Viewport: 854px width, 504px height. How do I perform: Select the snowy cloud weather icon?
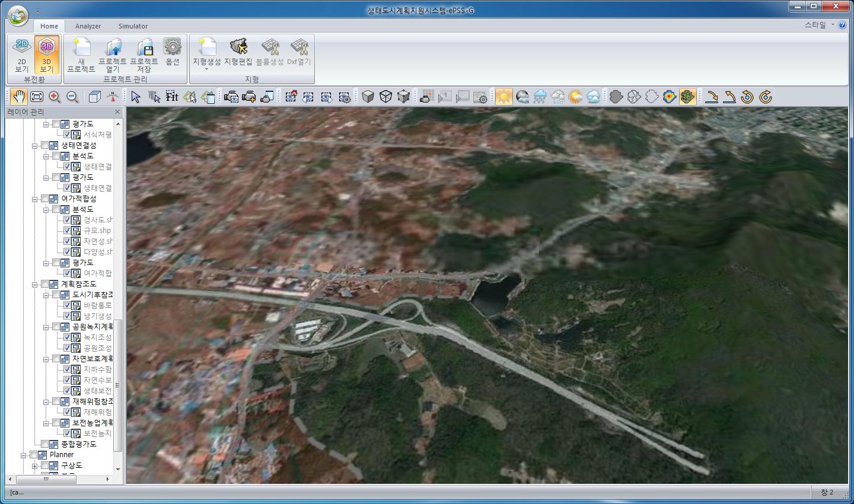click(x=558, y=97)
